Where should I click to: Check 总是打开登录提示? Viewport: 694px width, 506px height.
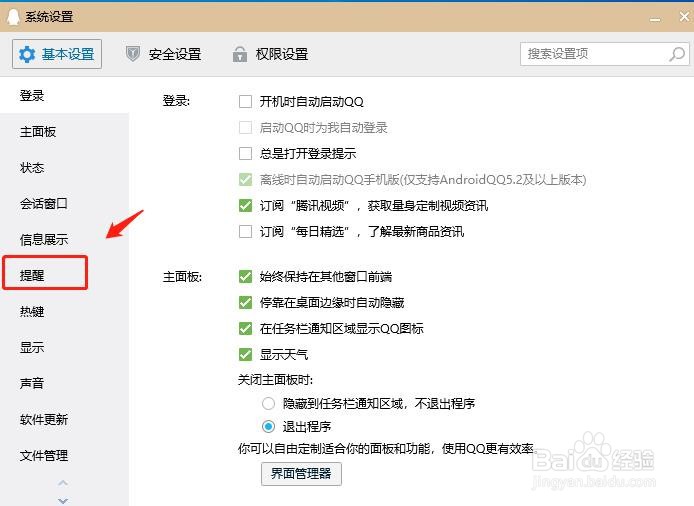tap(245, 154)
